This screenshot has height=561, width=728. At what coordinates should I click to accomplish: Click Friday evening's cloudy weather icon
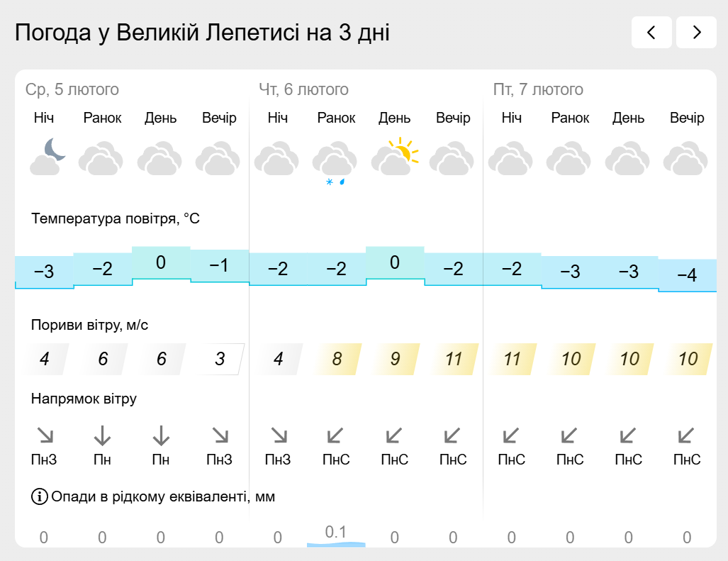tap(685, 158)
